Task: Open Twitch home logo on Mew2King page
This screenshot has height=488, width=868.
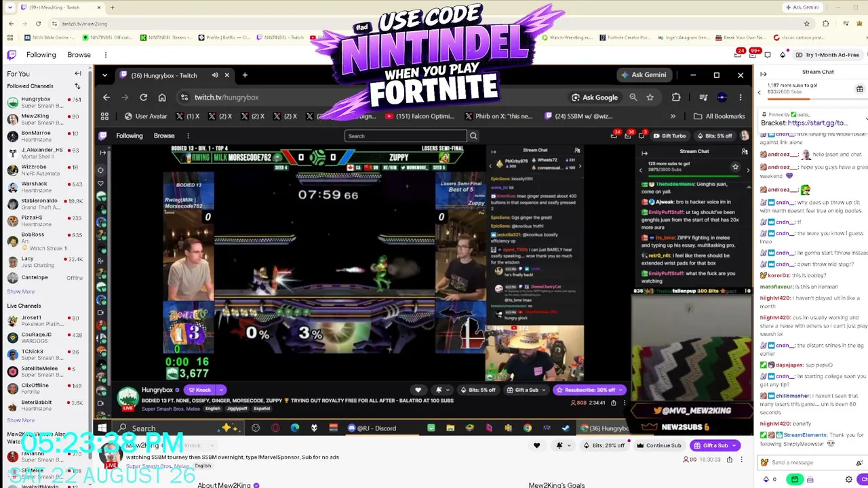Action: (x=12, y=55)
